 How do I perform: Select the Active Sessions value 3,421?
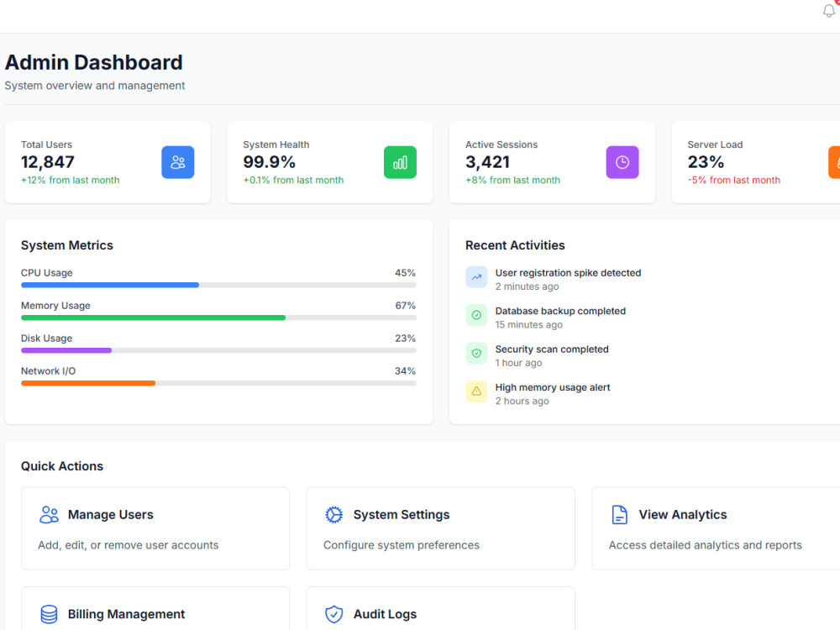click(x=487, y=162)
